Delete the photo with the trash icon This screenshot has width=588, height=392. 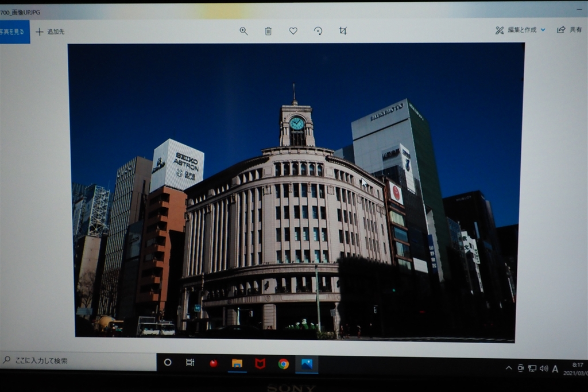268,31
